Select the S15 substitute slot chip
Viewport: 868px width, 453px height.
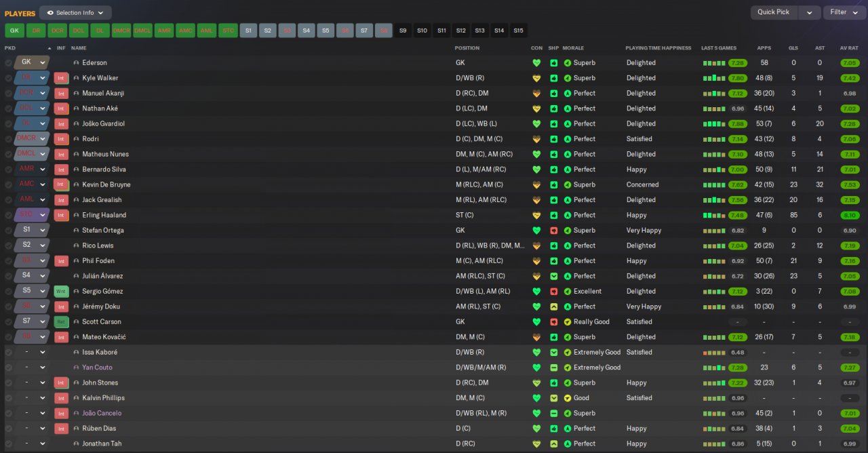point(519,31)
